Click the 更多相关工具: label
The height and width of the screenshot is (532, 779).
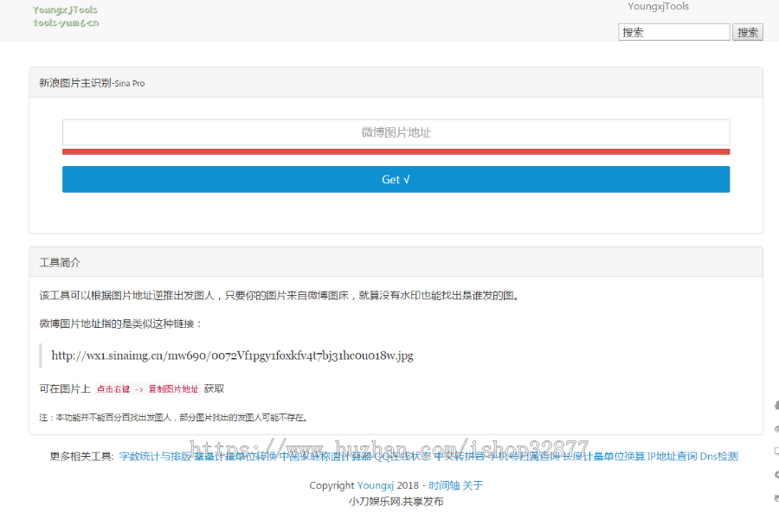[82, 456]
